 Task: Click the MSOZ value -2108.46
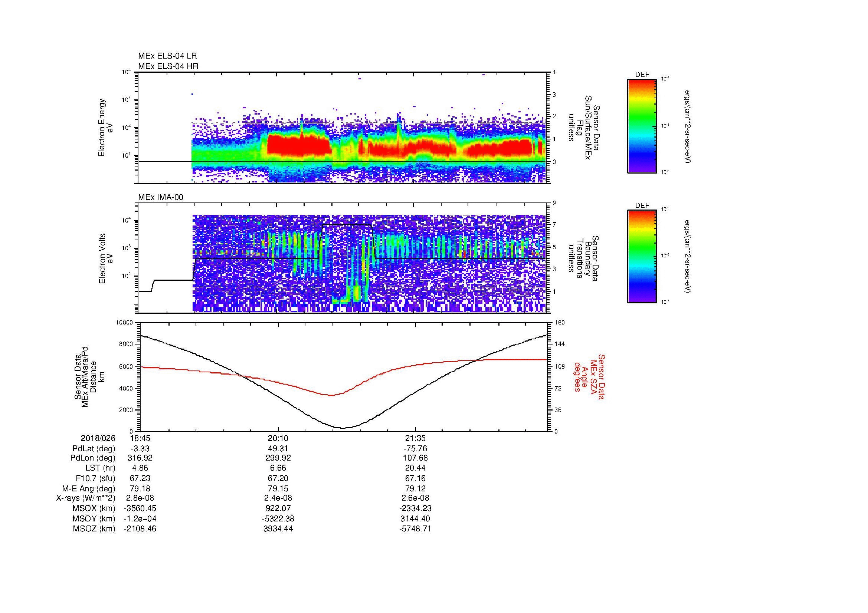[140, 529]
